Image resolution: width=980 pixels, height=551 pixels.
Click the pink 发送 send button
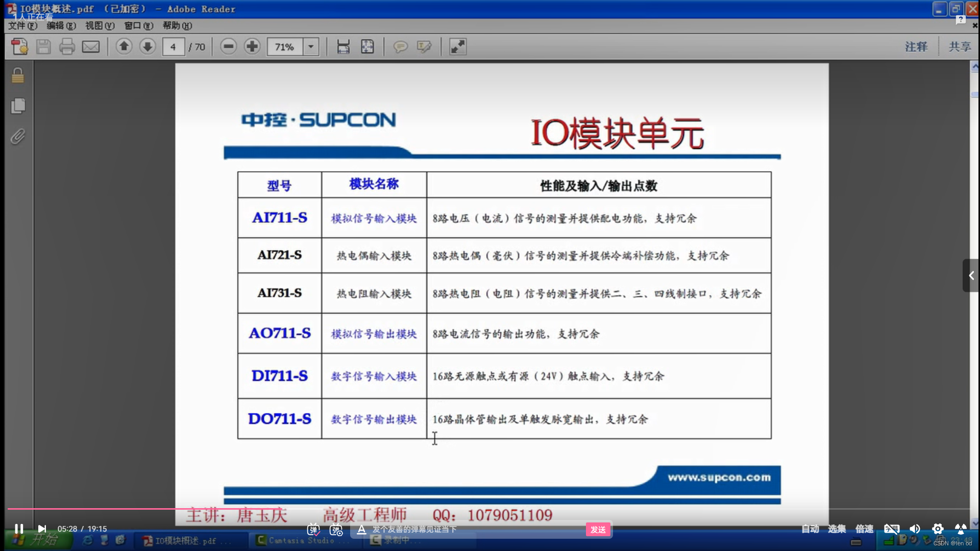598,530
